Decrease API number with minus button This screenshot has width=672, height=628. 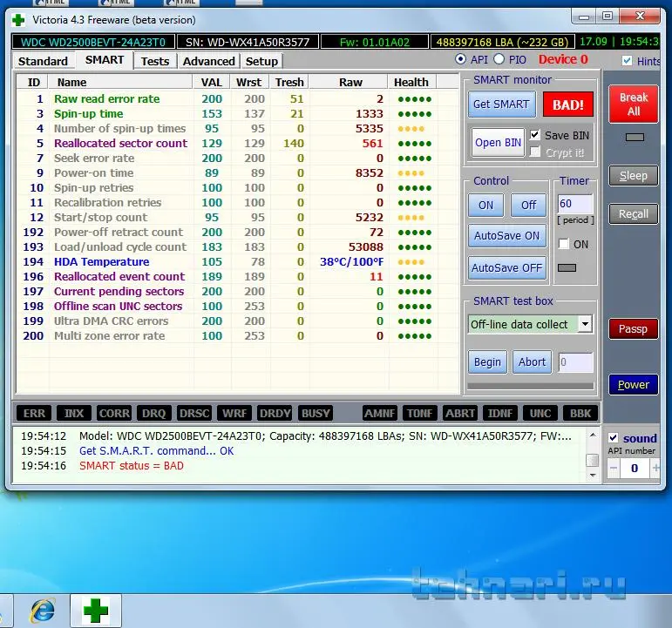(x=614, y=468)
